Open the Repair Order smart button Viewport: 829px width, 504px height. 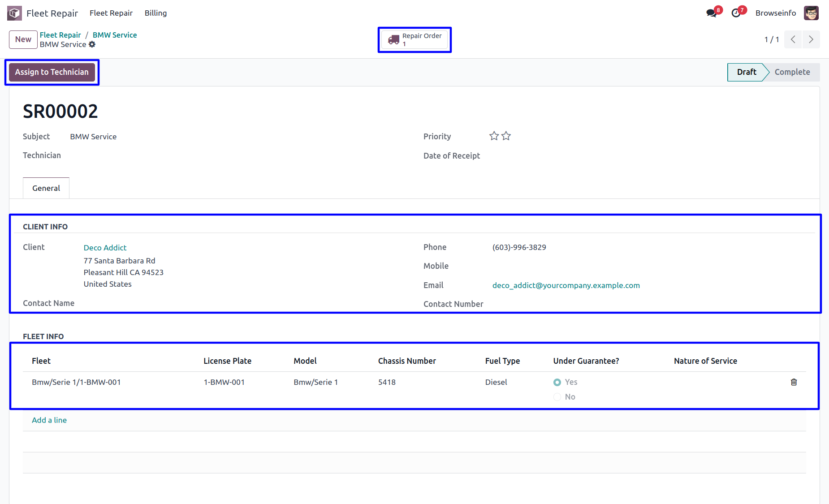coord(414,40)
